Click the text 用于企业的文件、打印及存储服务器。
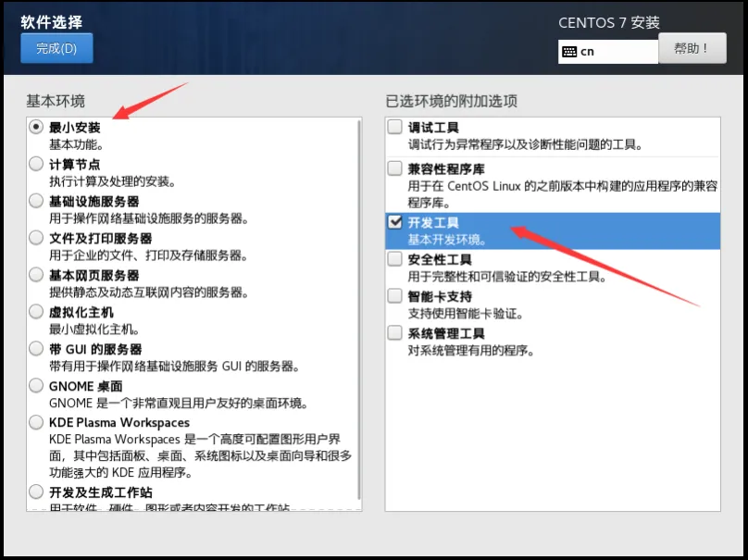748x560 pixels. click(148, 255)
